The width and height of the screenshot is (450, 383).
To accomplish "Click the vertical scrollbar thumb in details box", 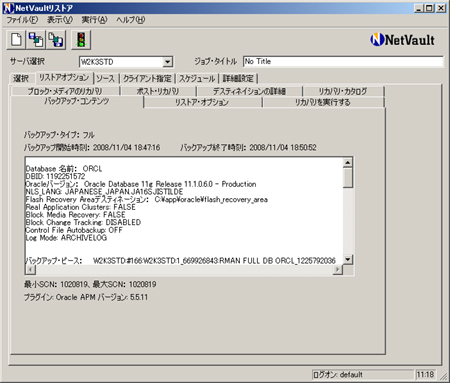I will (x=348, y=178).
